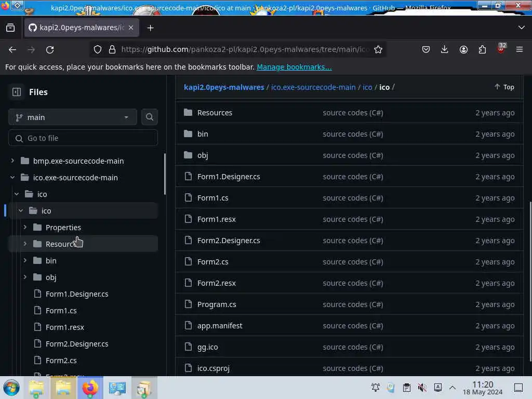Open the Resources folder in file list
The image size is (532, 399).
coord(215,113)
